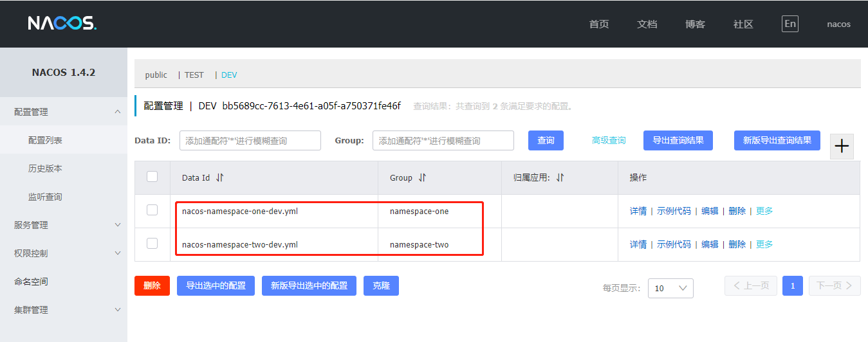Open the page size dropdown showing 10
The height and width of the screenshot is (342, 868).
pos(670,288)
